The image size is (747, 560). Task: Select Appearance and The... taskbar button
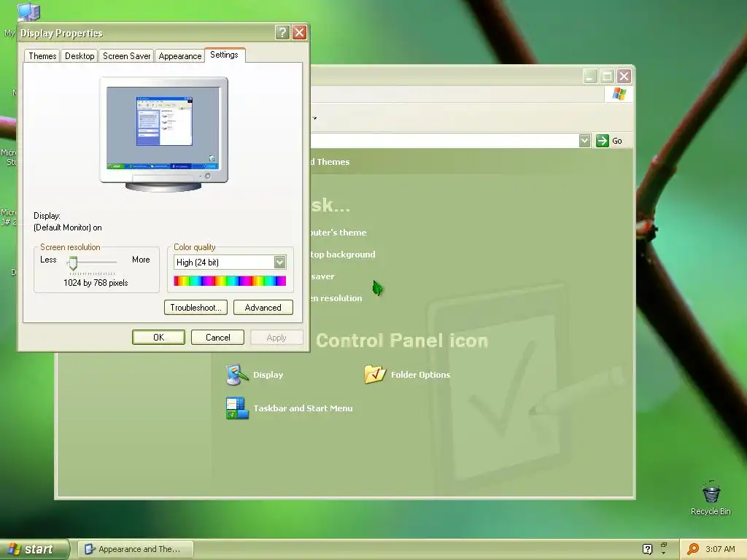[135, 549]
